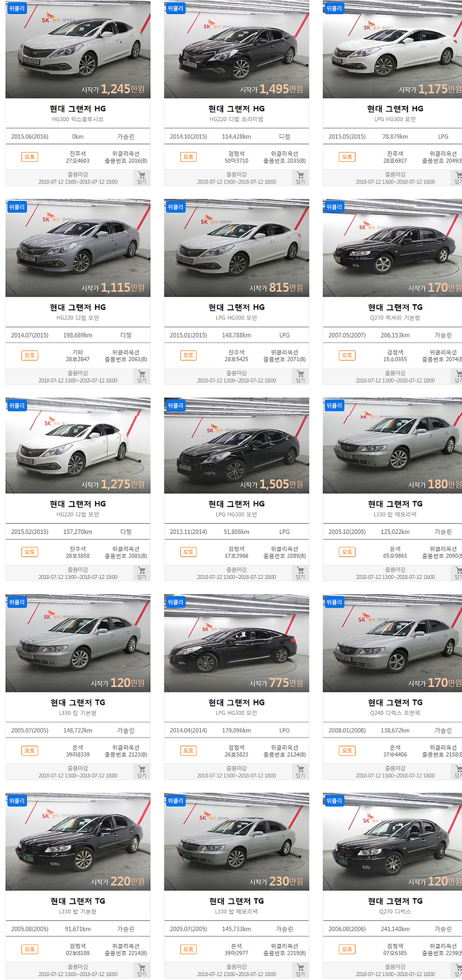Click the cart icon for listing 2089
Image resolution: width=462 pixels, height=980 pixels.
pyautogui.click(x=300, y=573)
